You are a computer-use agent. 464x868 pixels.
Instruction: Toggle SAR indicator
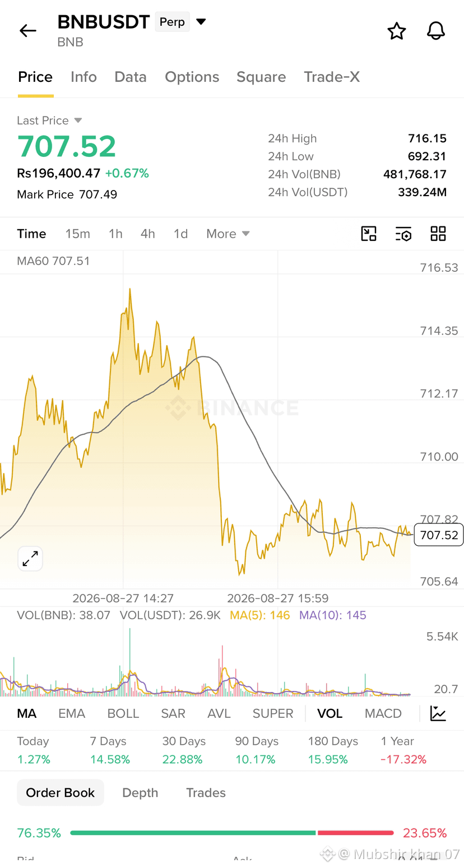pos(173,713)
